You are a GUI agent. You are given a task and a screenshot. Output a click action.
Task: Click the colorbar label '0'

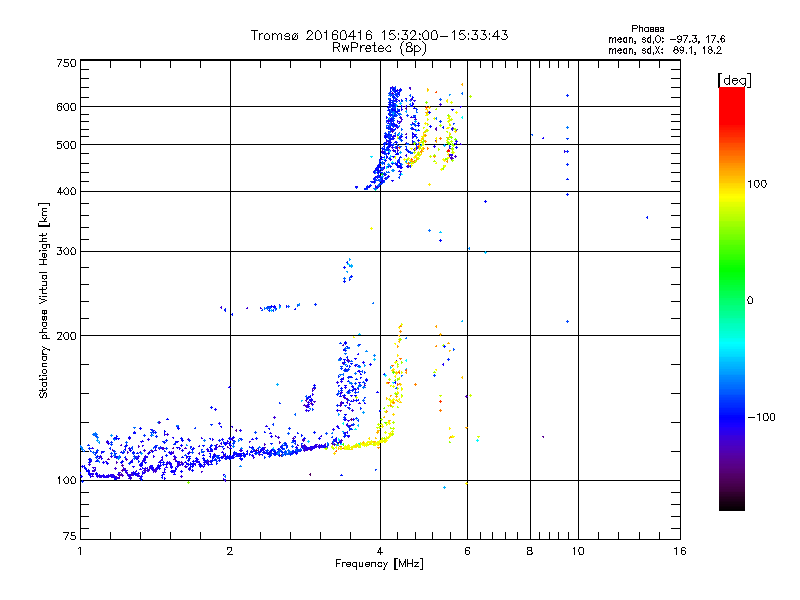(x=750, y=301)
